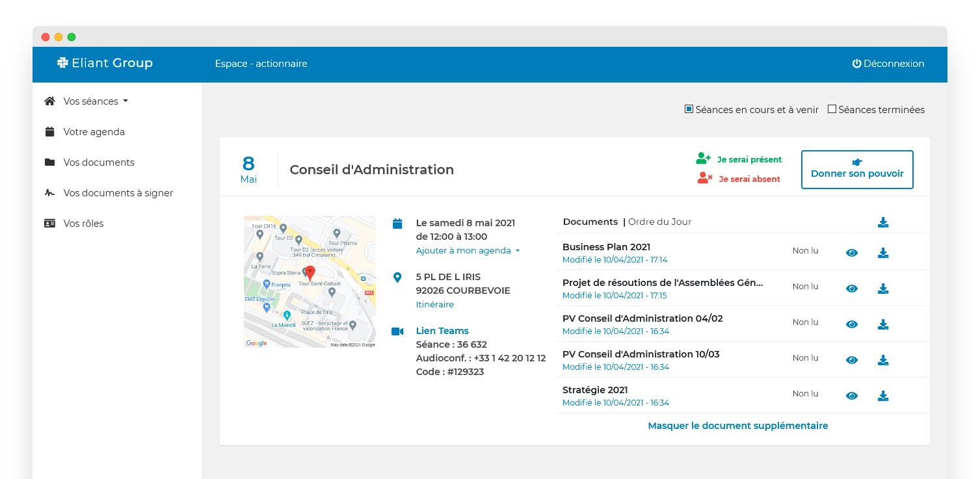Click the Eliant Group logo icon
The height and width of the screenshot is (479, 980).
(62, 62)
